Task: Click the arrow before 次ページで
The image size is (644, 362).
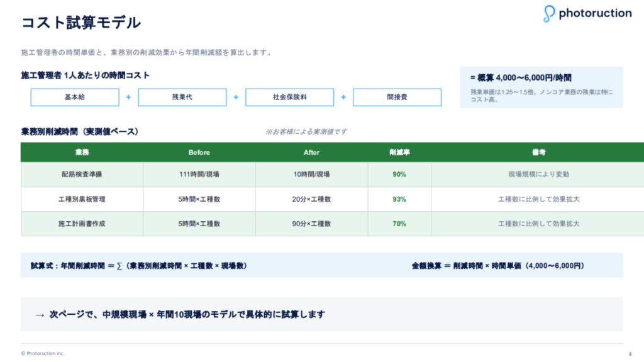Action: coord(40,315)
